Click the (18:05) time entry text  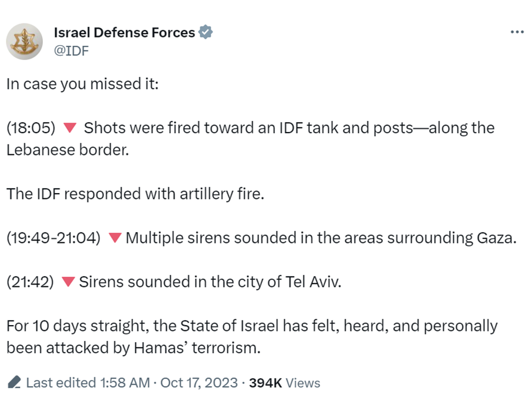31,128
